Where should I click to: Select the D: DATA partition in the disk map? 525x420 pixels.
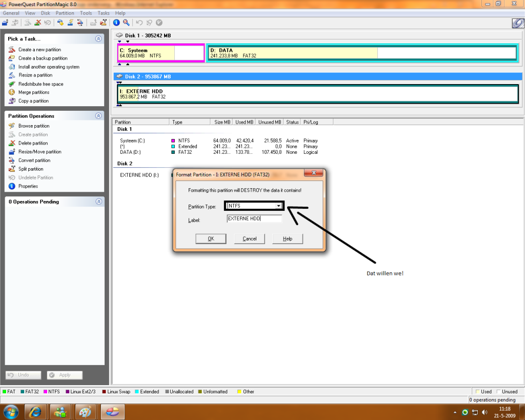pos(362,53)
